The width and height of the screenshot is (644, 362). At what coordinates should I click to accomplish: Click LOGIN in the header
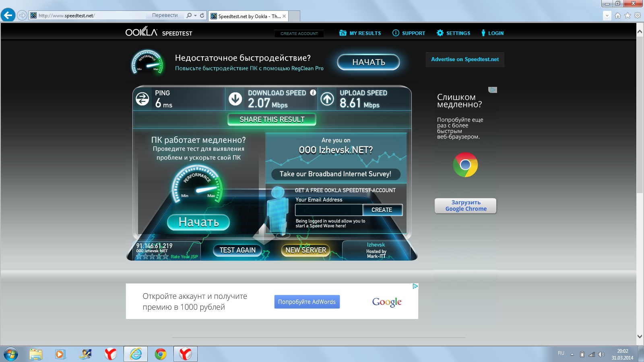tap(492, 33)
